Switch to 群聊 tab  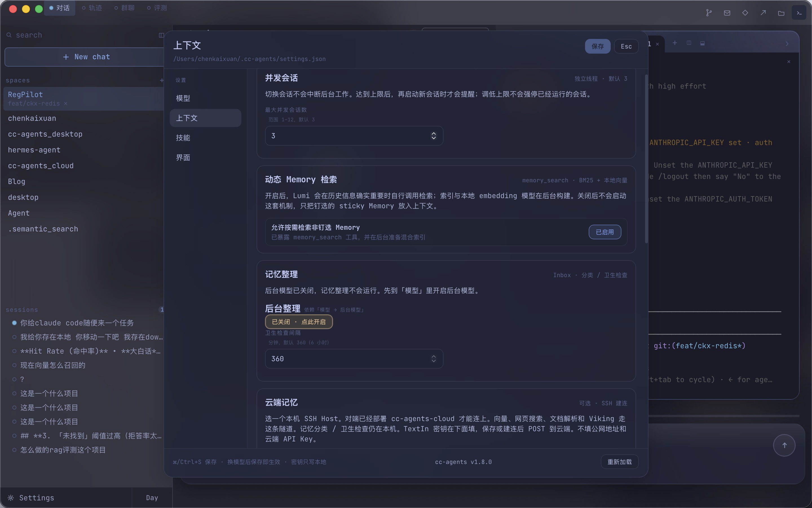pos(125,8)
